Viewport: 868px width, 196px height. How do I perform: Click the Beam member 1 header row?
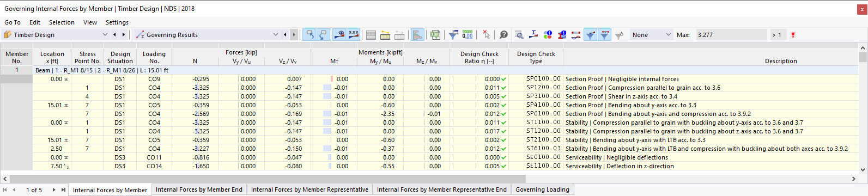[x=445, y=70]
